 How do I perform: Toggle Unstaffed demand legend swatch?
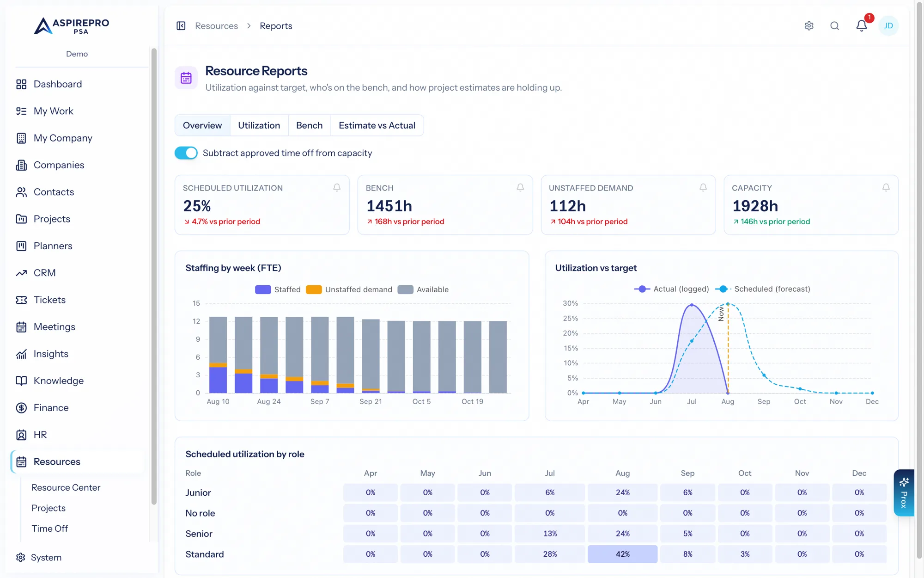point(314,289)
